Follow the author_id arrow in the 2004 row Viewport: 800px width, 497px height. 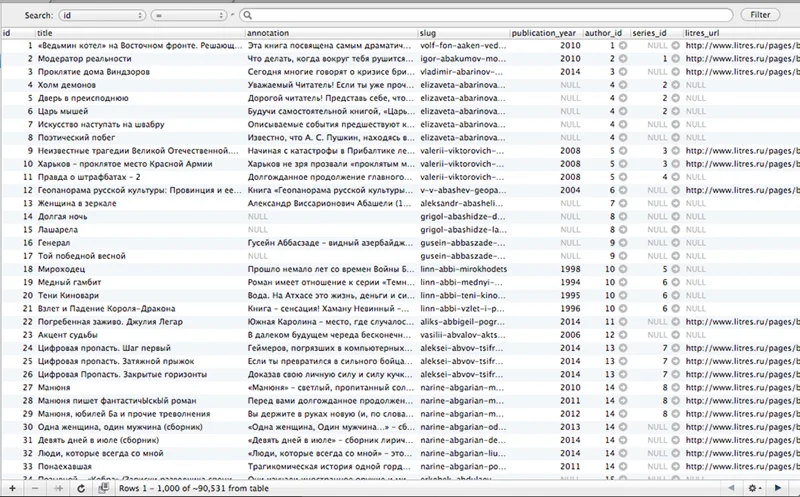coord(623,189)
